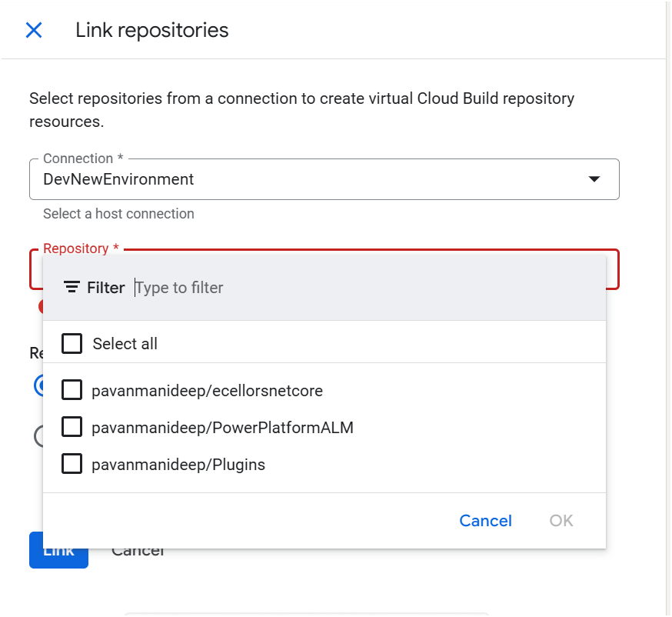Screen dimensions: 672x617
Task: Click the Filter icon in repository list
Action: coord(72,288)
